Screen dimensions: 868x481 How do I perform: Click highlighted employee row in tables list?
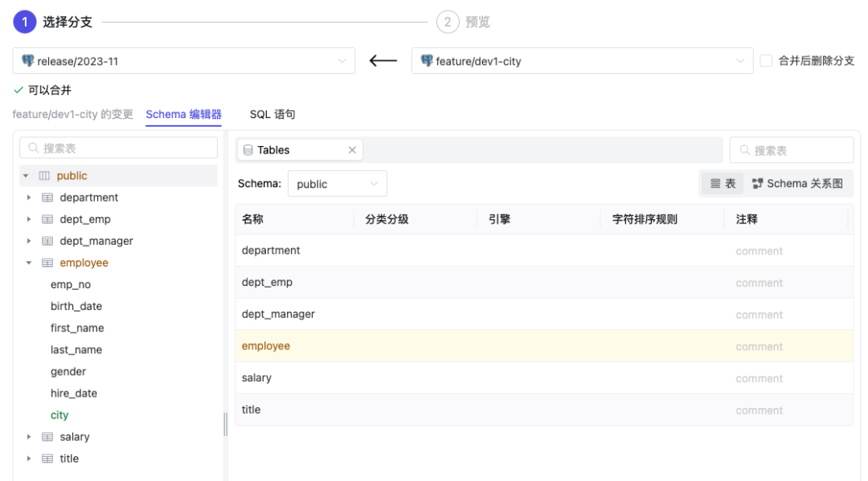(x=543, y=346)
